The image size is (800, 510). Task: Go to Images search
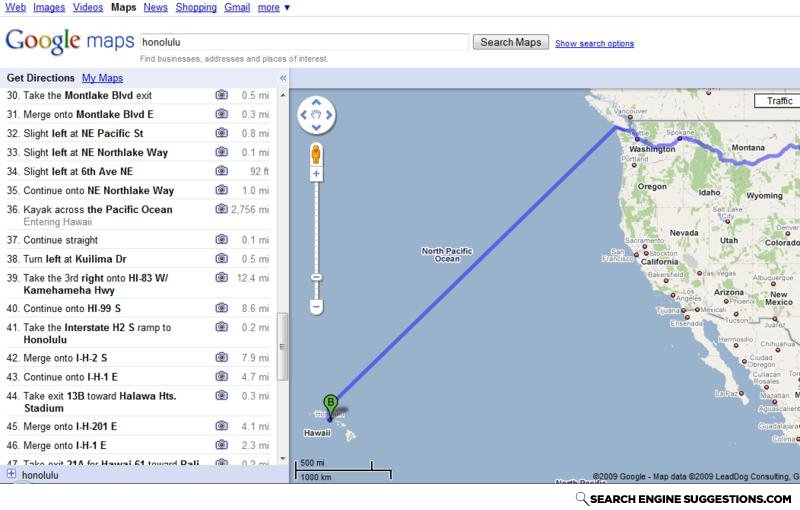click(49, 8)
